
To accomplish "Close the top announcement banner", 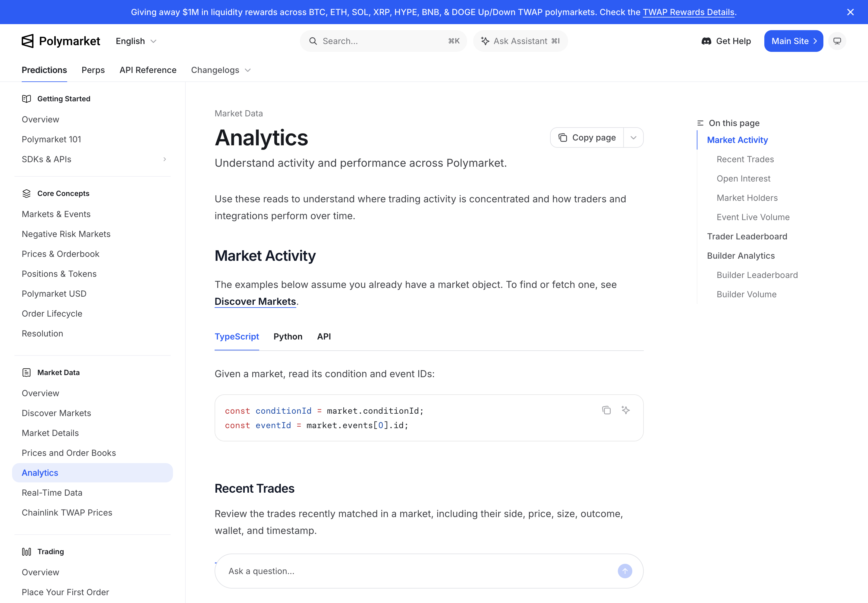I will pyautogui.click(x=850, y=12).
